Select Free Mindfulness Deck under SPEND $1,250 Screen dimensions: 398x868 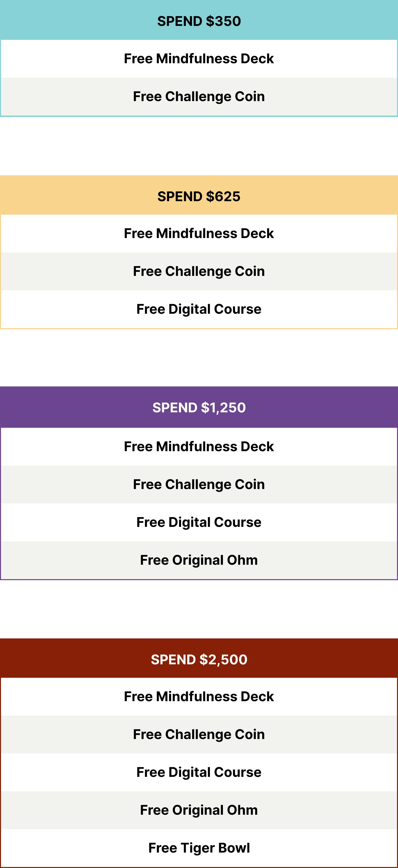199,446
